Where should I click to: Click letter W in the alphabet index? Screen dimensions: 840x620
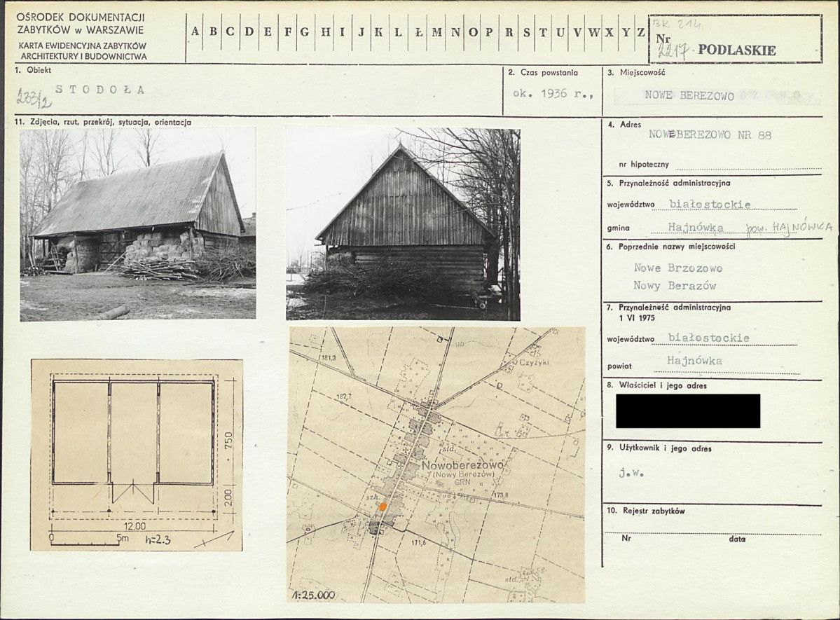593,32
